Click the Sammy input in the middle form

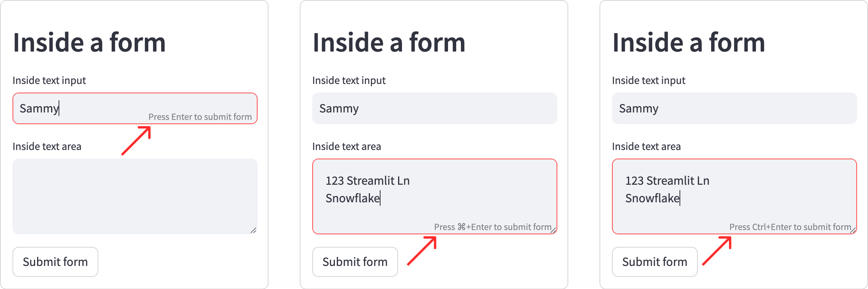tap(390, 109)
